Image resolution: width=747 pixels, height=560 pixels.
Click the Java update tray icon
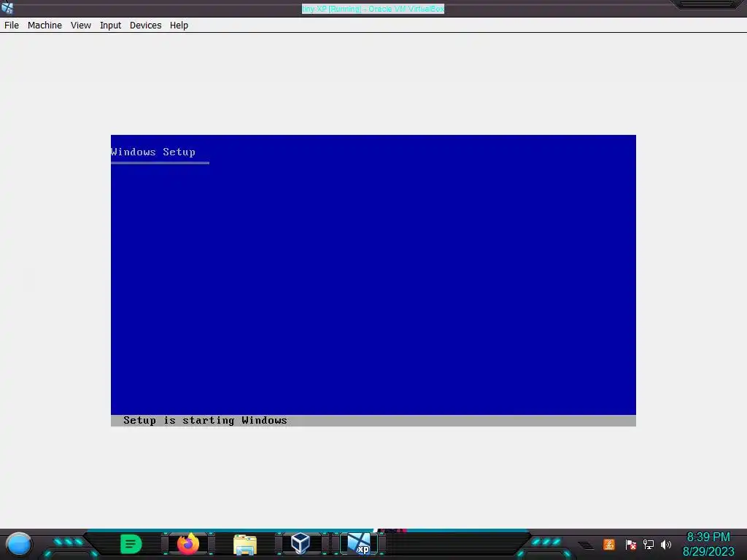tap(609, 544)
